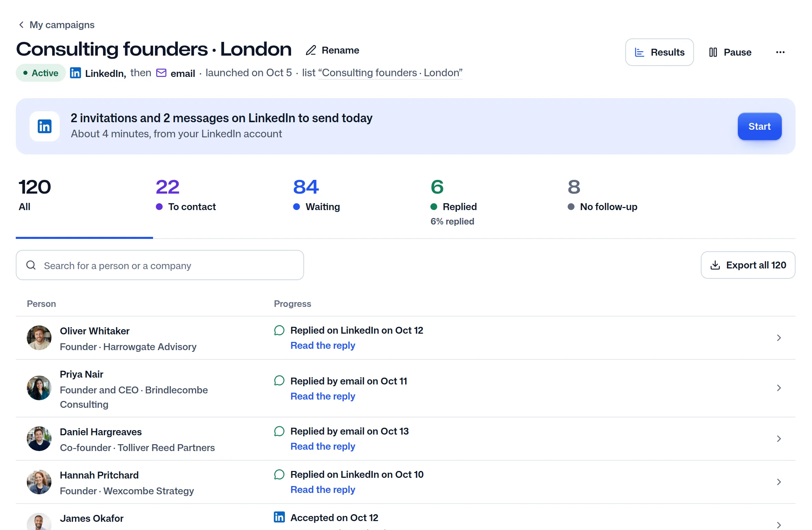
Task: Click the LinkedIn icon in the campaign subtitle
Action: point(76,73)
